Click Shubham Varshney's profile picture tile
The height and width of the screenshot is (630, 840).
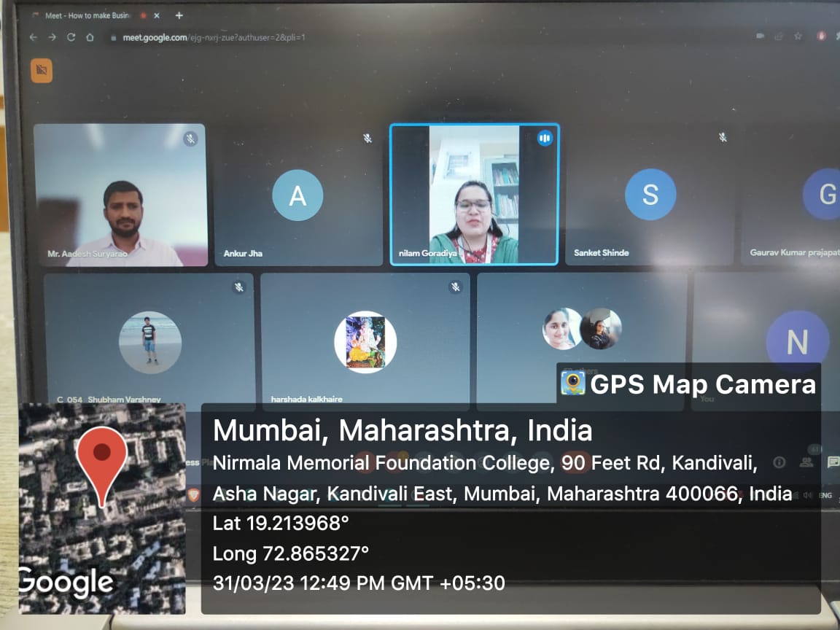tap(149, 341)
